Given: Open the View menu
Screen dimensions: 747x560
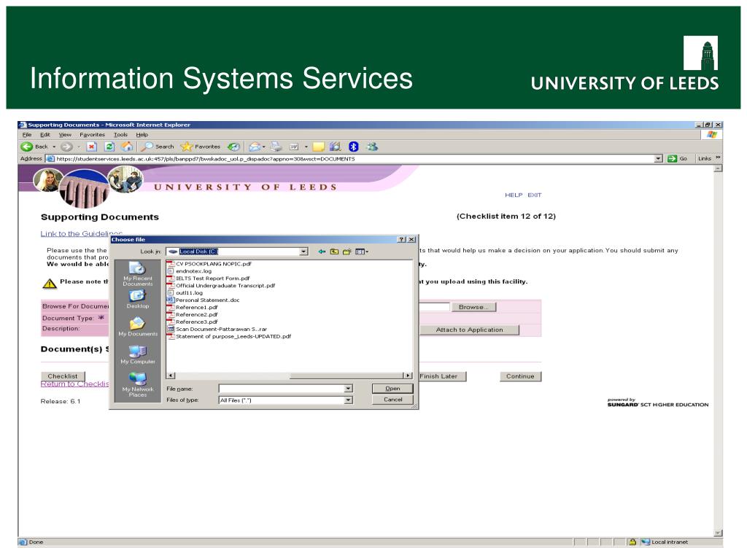Looking at the screenshot, I should click(65, 135).
